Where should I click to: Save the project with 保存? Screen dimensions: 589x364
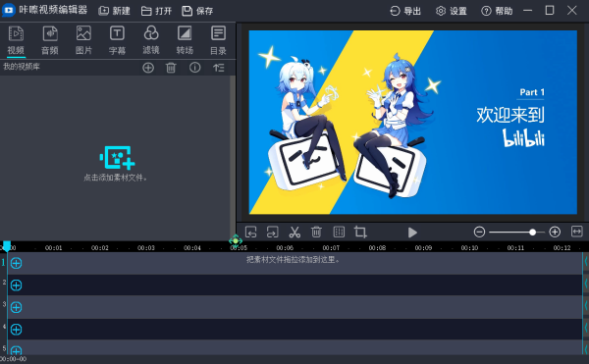click(197, 11)
